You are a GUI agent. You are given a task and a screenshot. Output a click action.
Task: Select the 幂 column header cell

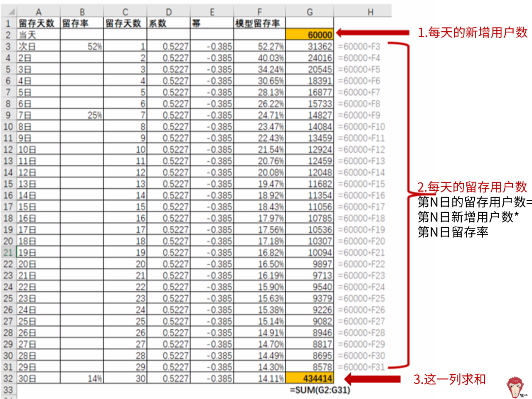pyautogui.click(x=212, y=24)
